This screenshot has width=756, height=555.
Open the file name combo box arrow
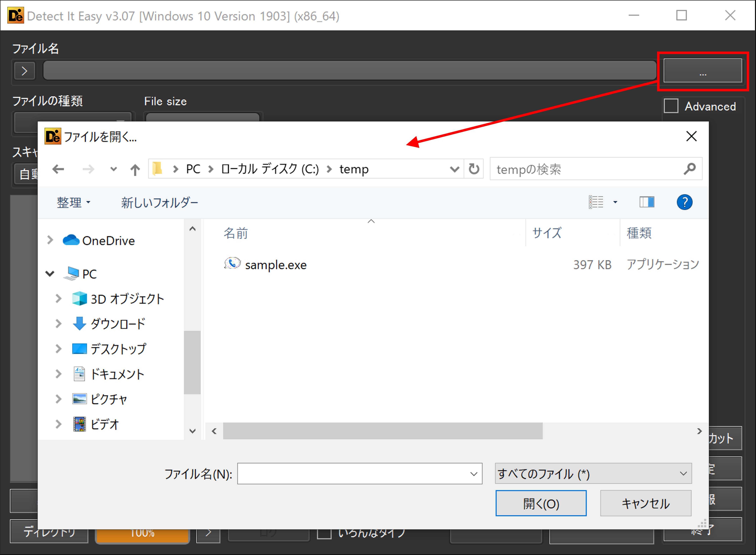click(x=474, y=474)
